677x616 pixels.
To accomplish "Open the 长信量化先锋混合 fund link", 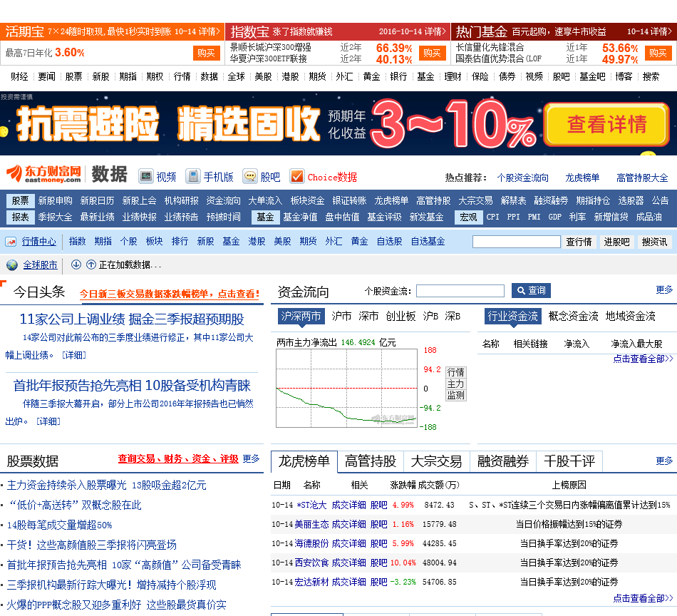I will (x=490, y=47).
